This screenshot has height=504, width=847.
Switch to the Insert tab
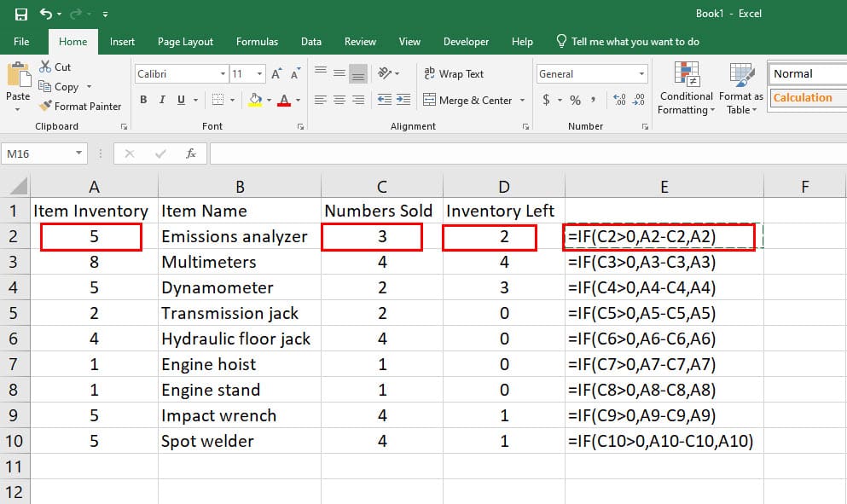[122, 42]
